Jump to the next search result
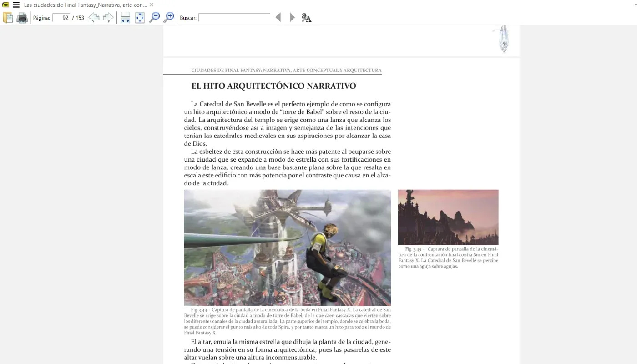Viewport: 637px width, 364px height. (291, 17)
